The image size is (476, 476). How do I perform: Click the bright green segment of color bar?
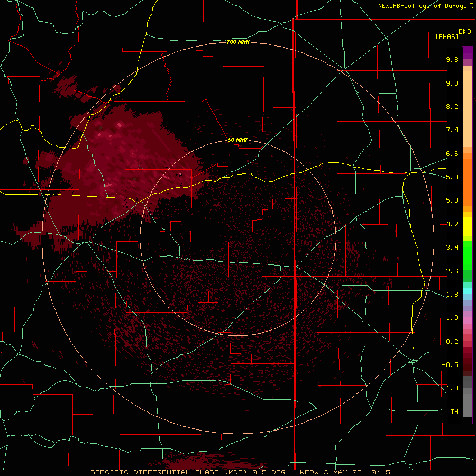tap(467, 256)
